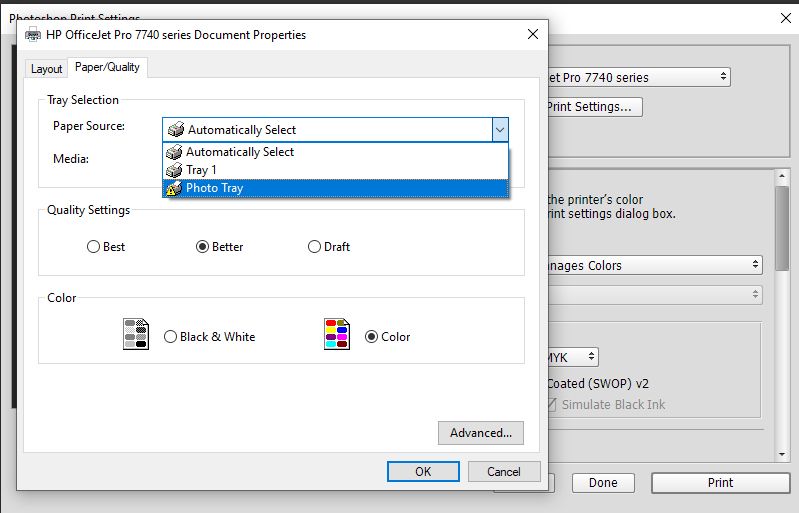Click the printer icon in dialog title
The image size is (799, 513).
[33, 35]
